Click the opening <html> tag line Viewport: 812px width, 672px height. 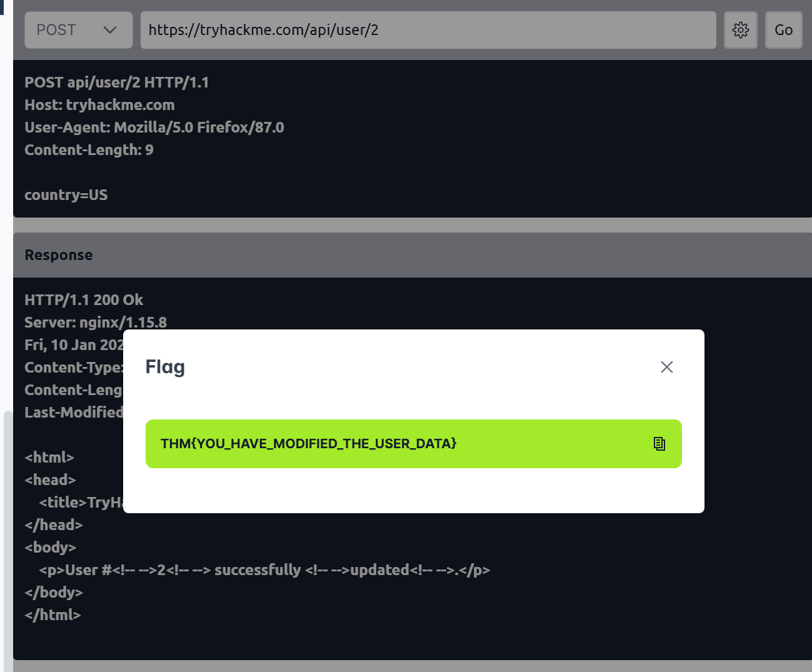coord(49,458)
